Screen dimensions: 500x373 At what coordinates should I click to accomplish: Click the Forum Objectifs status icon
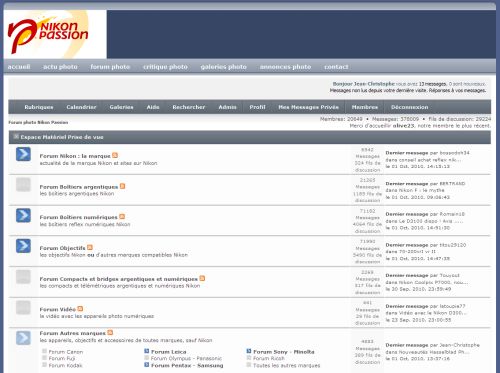pos(23,246)
